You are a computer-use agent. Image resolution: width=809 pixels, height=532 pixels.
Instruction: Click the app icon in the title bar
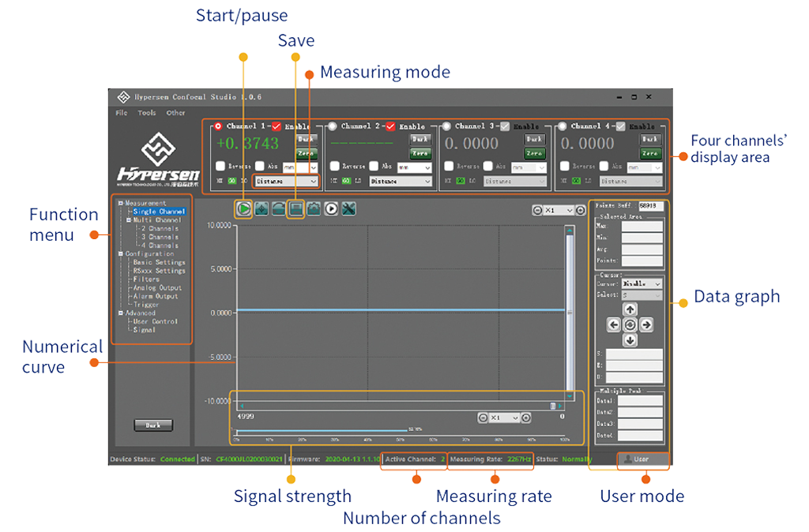[x=123, y=97]
